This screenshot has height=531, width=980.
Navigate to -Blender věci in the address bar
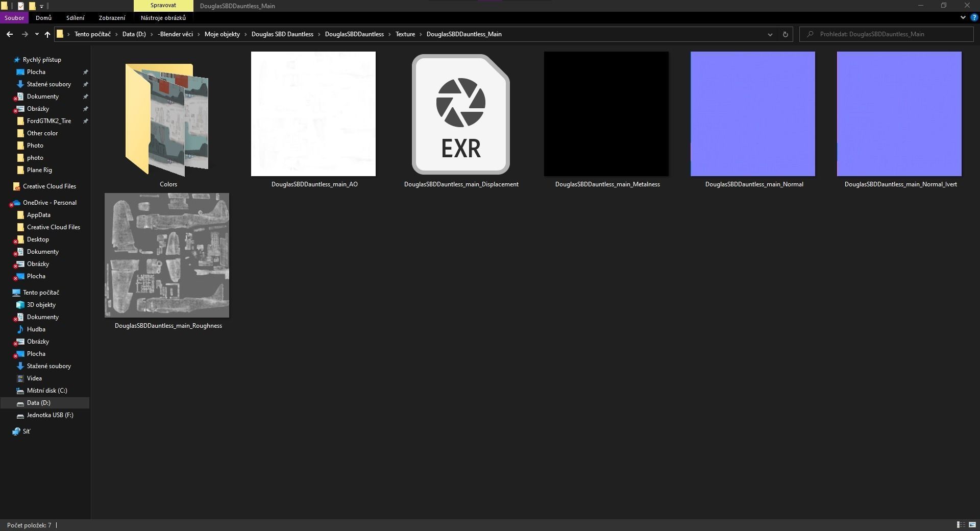tap(176, 34)
